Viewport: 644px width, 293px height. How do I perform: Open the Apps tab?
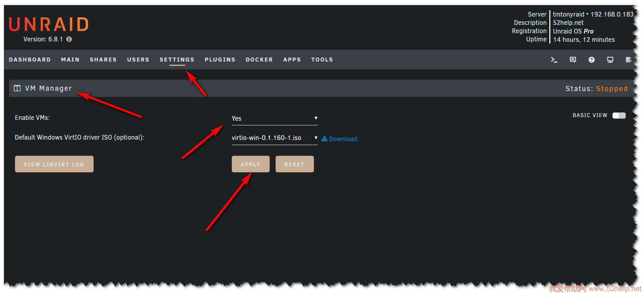[292, 60]
